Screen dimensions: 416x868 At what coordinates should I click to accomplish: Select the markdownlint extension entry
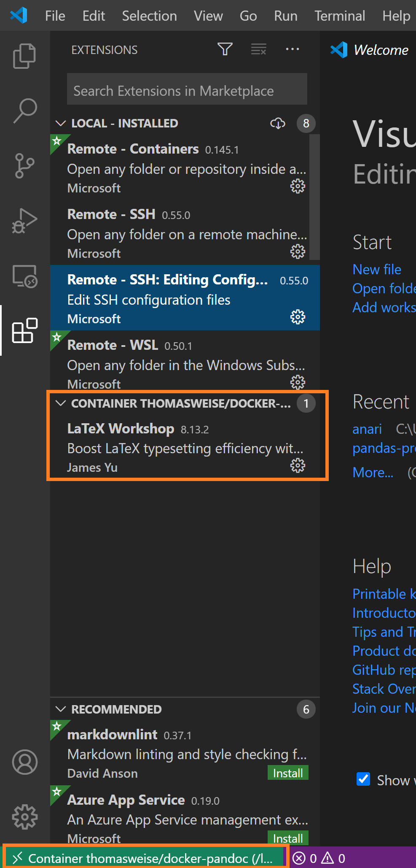pyautogui.click(x=185, y=752)
